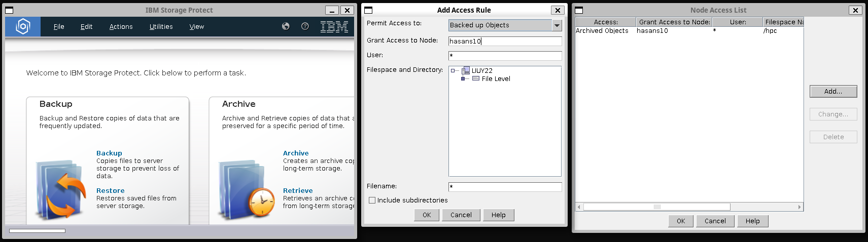The height and width of the screenshot is (242, 868).
Task: Click the Add... button in Node Access List
Action: [833, 91]
